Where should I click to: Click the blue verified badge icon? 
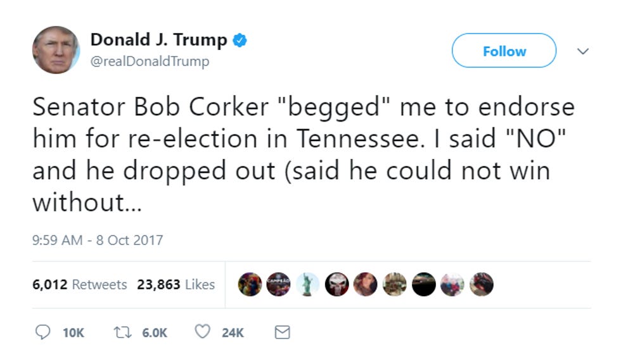240,40
